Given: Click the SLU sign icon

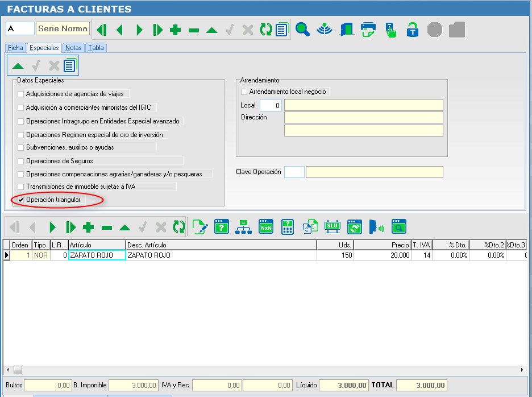Looking at the screenshot, I should pyautogui.click(x=332, y=226).
